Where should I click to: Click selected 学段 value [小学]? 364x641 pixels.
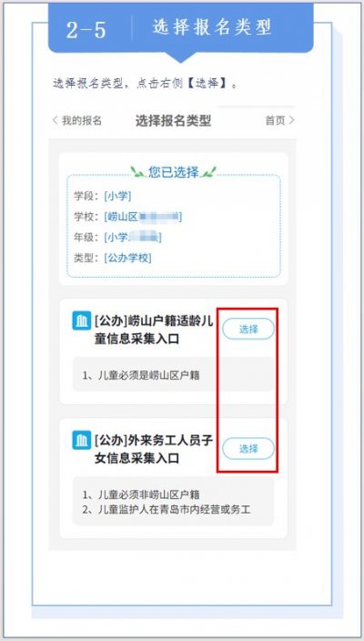click(x=117, y=197)
